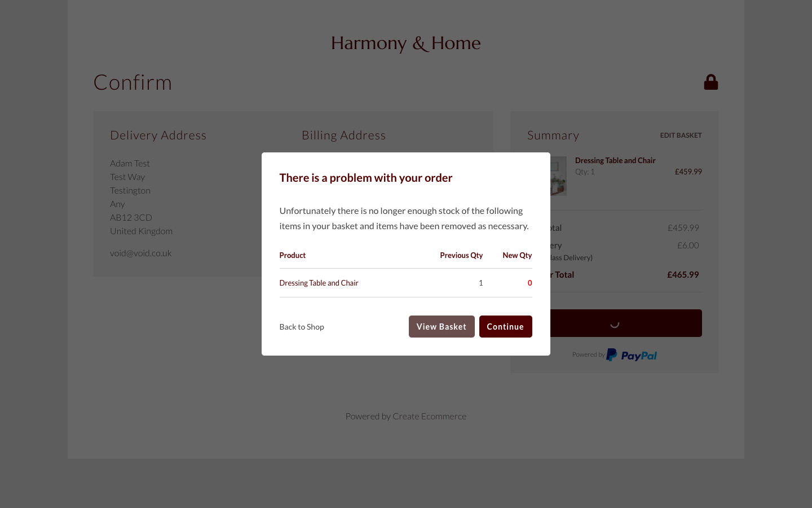Click the red new quantity value 0
Viewport: 812px width, 508px height.
(x=529, y=283)
